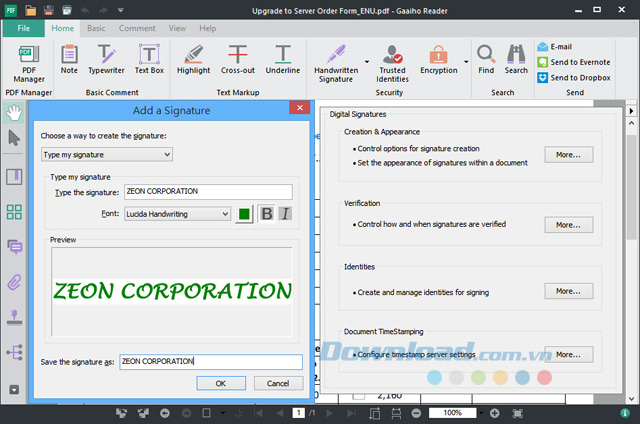Click More for Identities
This screenshot has height=424, width=640.
[x=569, y=291]
